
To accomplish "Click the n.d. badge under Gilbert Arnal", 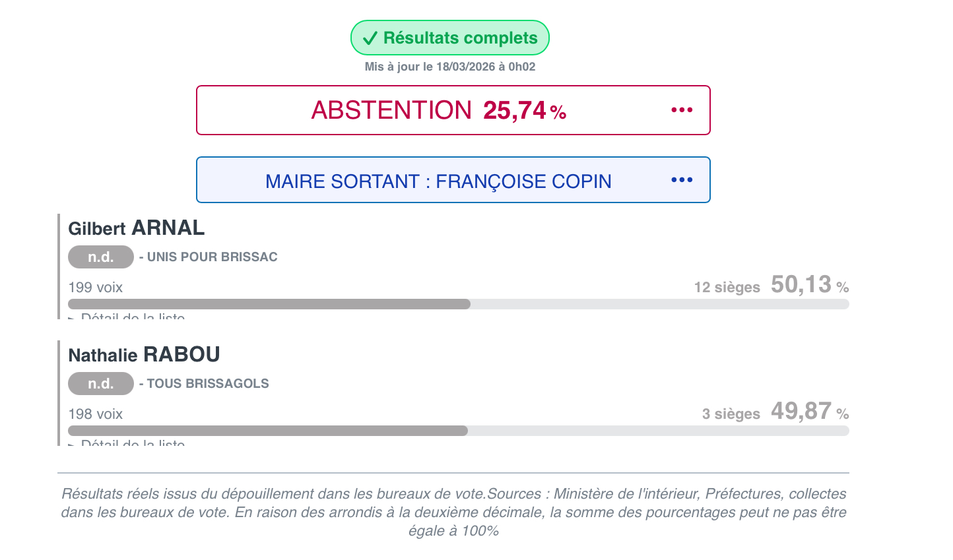I will (x=101, y=257).
